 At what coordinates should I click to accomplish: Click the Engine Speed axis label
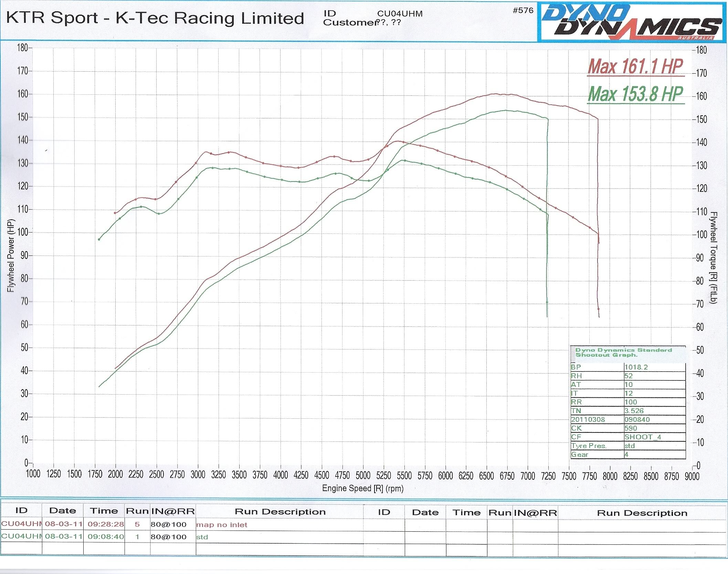[x=362, y=488]
